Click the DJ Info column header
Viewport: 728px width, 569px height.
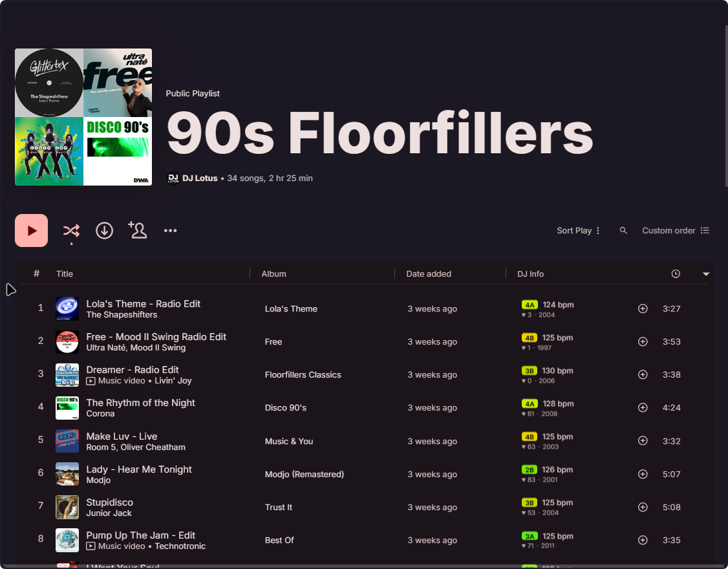(x=531, y=274)
